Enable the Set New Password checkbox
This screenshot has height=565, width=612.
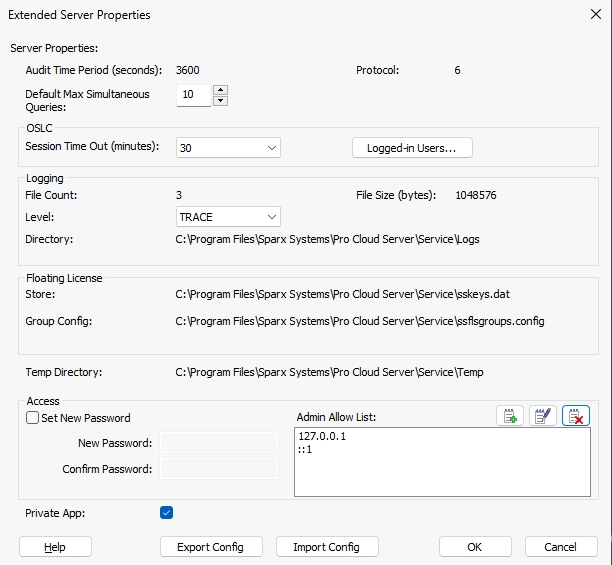click(x=33, y=418)
